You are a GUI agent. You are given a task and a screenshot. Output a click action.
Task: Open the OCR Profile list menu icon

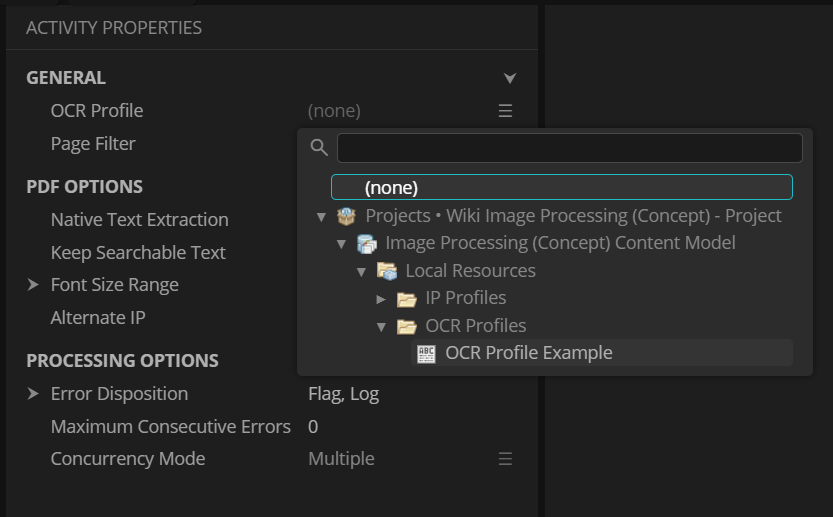[505, 111]
